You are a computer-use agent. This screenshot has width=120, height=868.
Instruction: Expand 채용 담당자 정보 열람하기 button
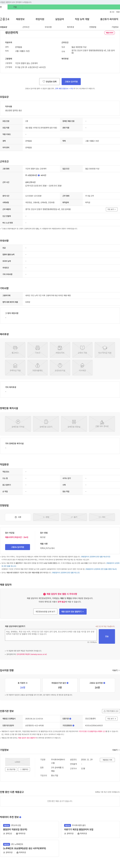[x=73, y=612]
